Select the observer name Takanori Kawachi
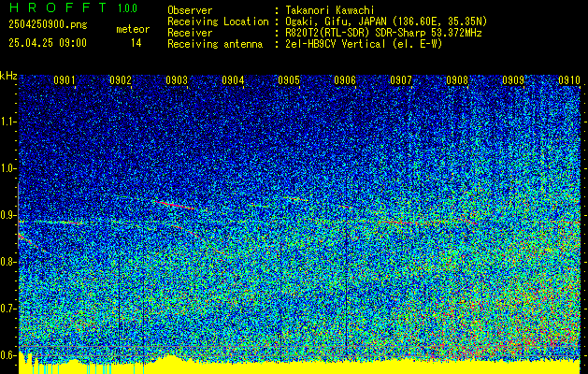The image size is (588, 374). tap(330, 10)
